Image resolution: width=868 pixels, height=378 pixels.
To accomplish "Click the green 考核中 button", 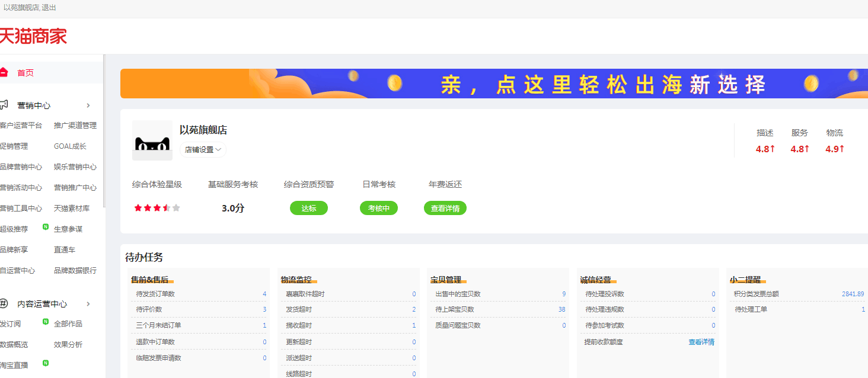I will click(379, 208).
